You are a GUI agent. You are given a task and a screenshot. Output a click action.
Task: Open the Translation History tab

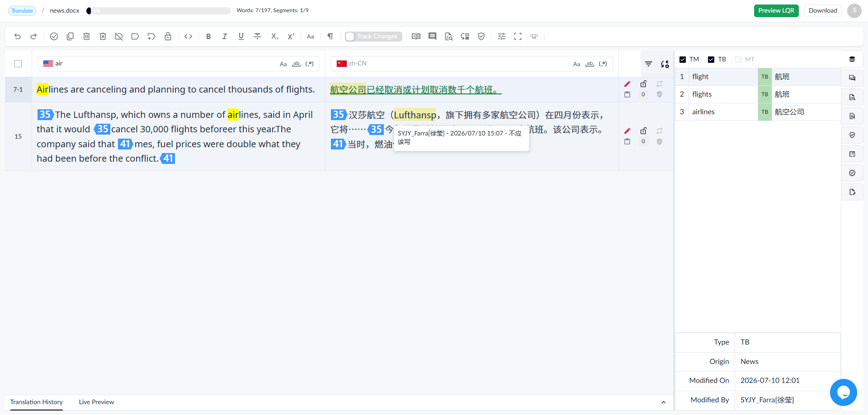coord(37,402)
